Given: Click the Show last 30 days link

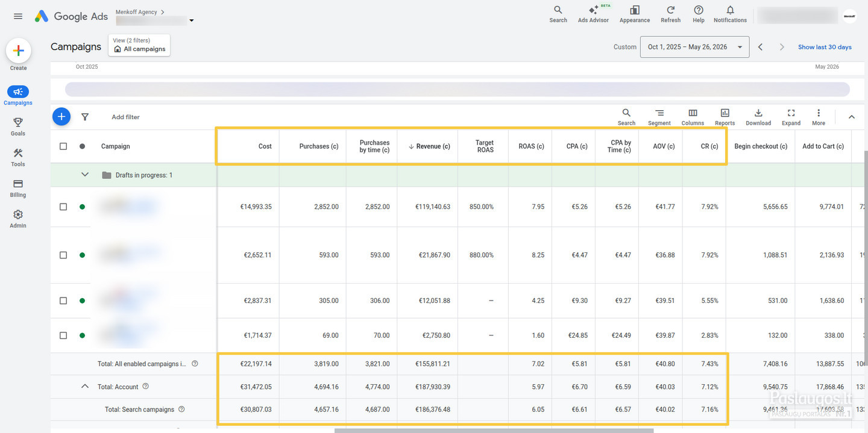Looking at the screenshot, I should (825, 47).
